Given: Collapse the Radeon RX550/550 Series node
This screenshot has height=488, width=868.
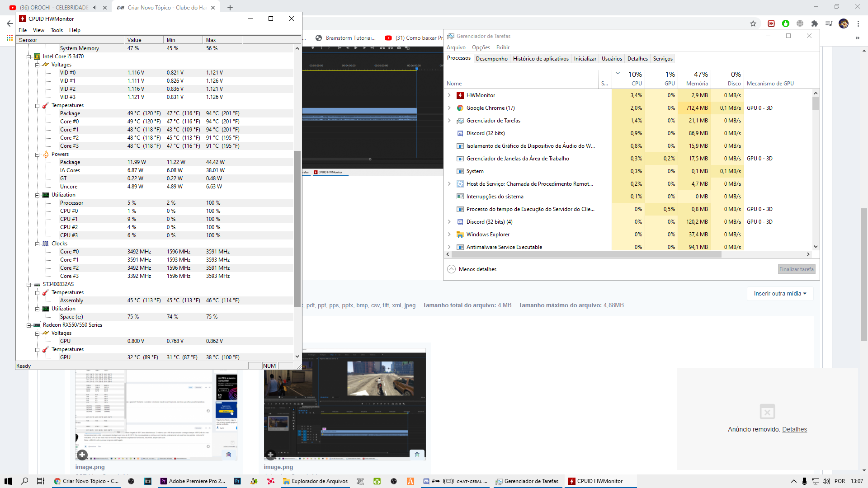Looking at the screenshot, I should tap(28, 325).
